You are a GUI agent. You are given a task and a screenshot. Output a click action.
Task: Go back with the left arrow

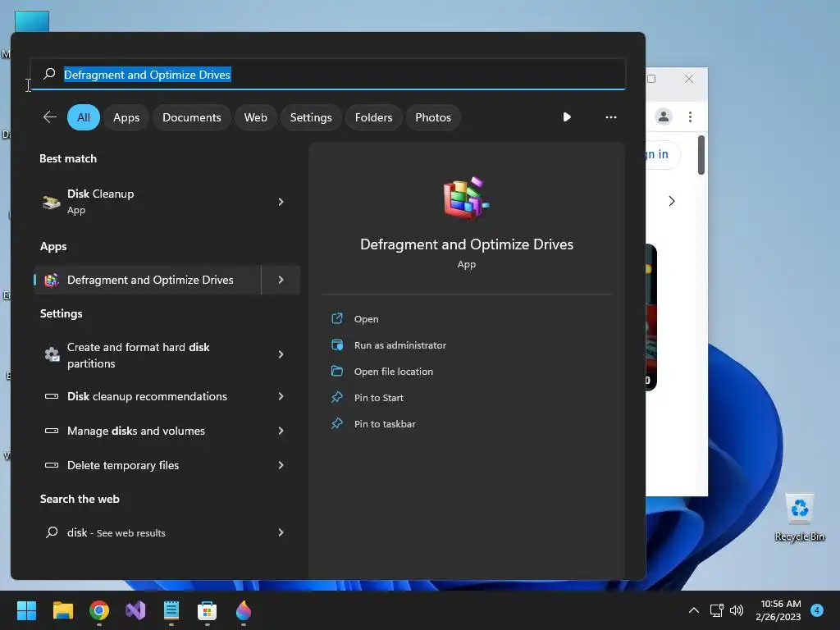pos(50,117)
